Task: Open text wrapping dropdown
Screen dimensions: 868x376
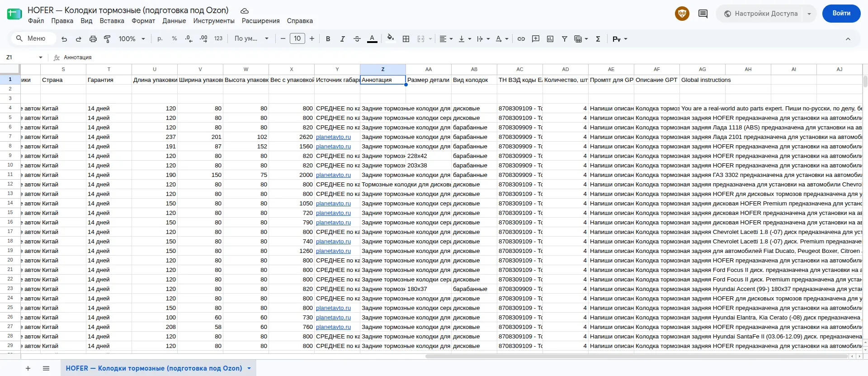Action: [x=483, y=39]
